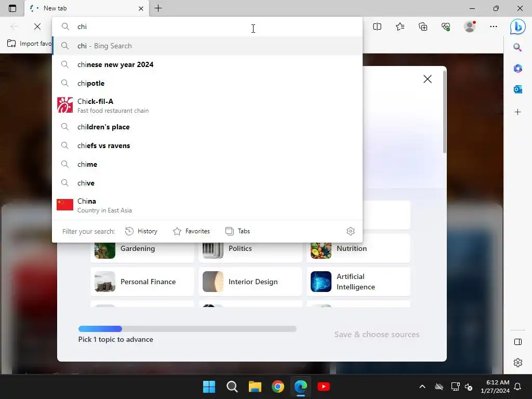
Task: Close the New tab tab
Action: pyautogui.click(x=141, y=8)
